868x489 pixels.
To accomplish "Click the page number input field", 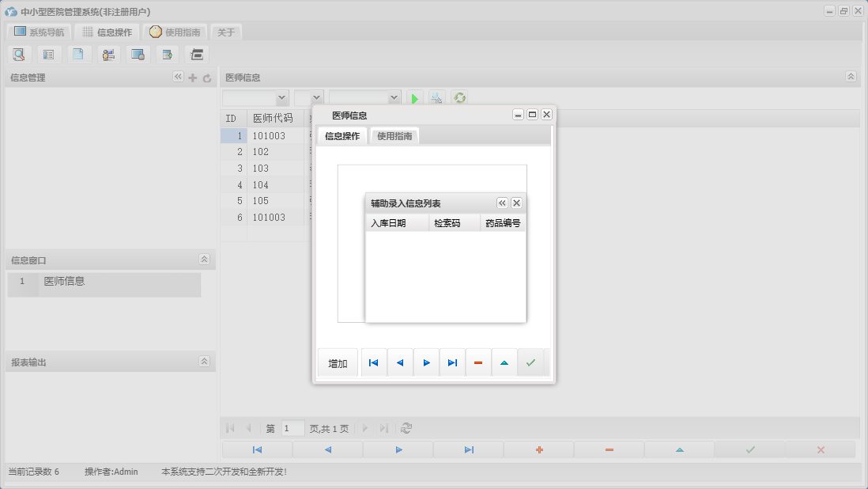I will pos(292,428).
